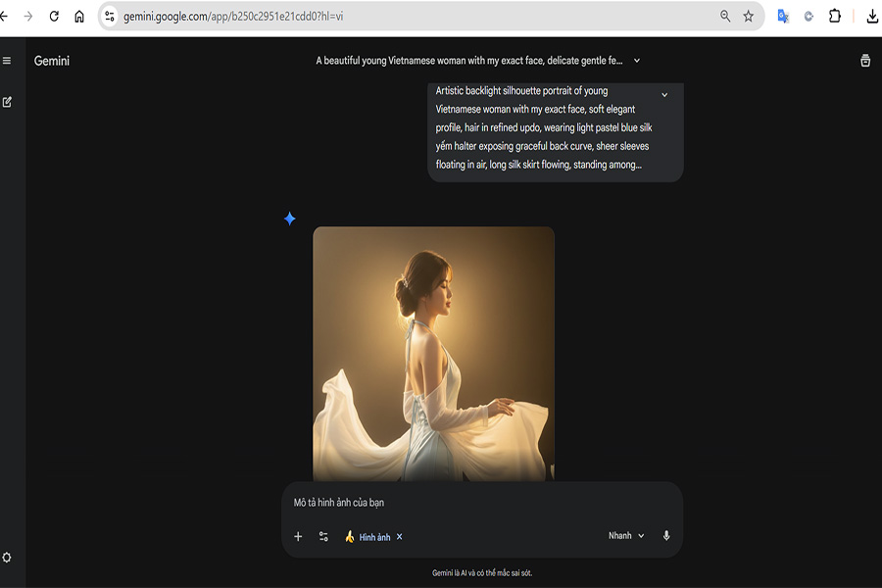Image resolution: width=882 pixels, height=588 pixels.
Task: Expand the collapsed user prompt message
Action: click(664, 95)
